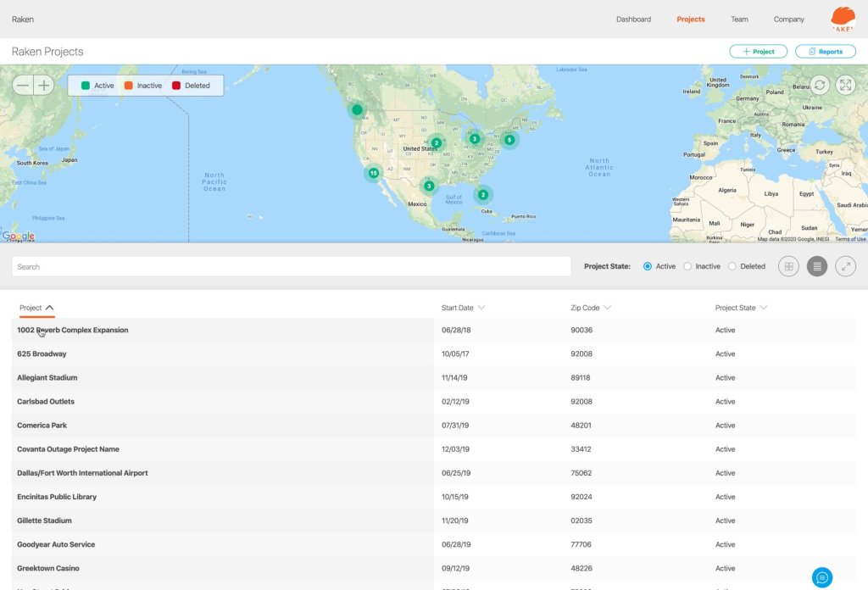Click the map cluster marked 2 near Florida
This screenshot has width=868, height=590.
click(x=482, y=194)
